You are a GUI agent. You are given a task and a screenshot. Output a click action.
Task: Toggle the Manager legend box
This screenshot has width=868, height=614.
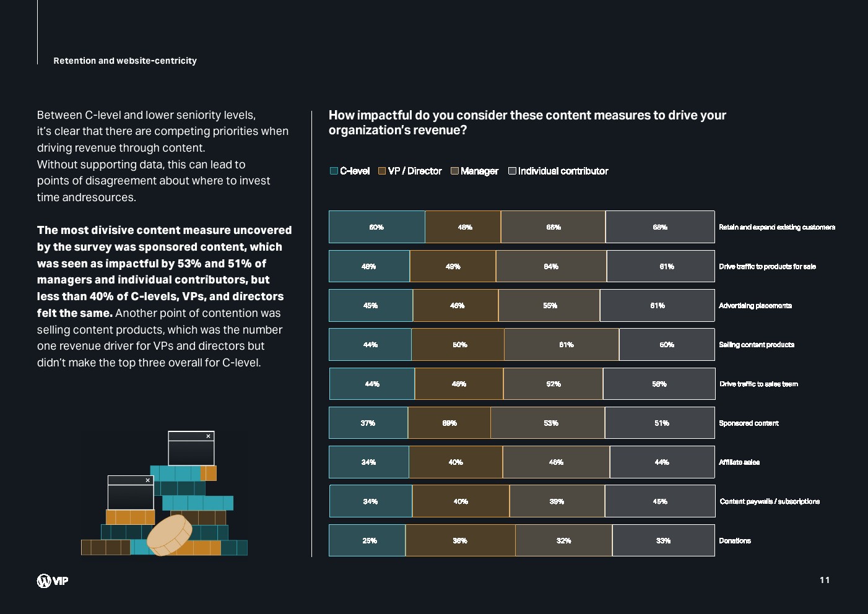454,171
